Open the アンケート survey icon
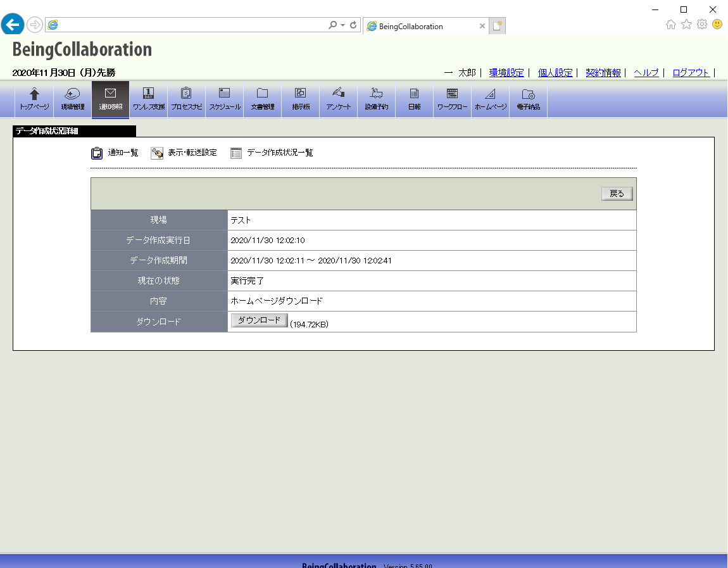Screen dimensions: 728x568 click(339, 99)
